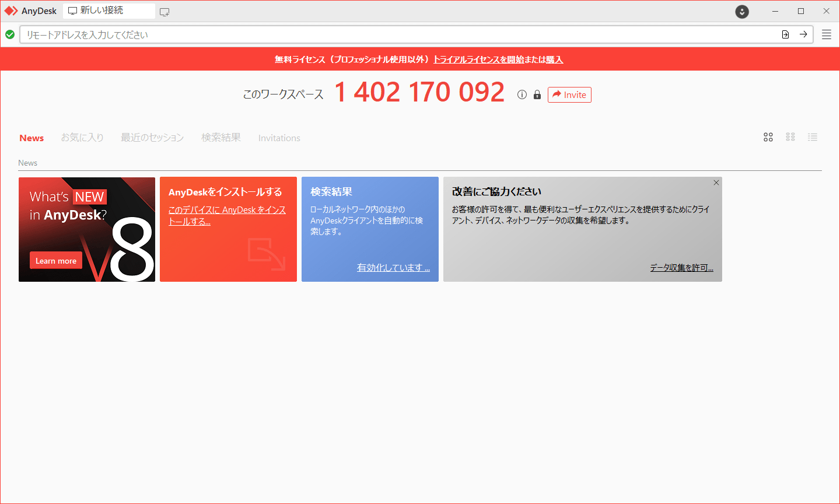The height and width of the screenshot is (504, 840).
Task: Open the 最近のセッション tab
Action: (x=152, y=138)
